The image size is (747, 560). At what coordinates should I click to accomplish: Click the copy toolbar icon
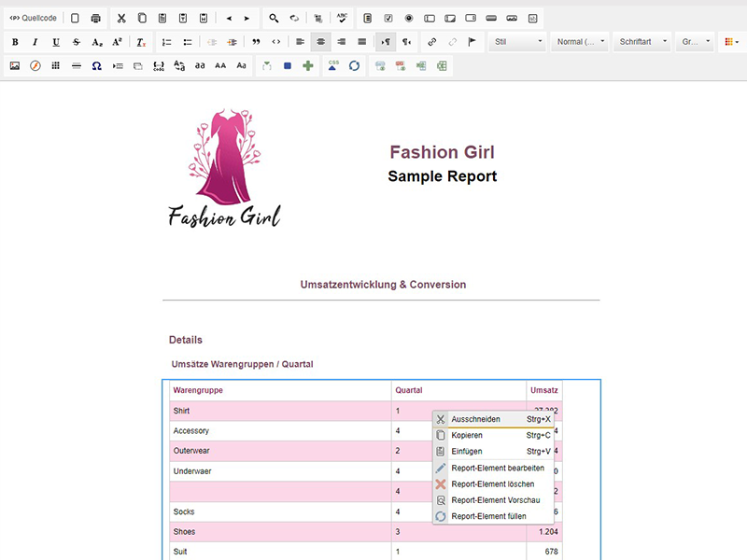coord(142,18)
